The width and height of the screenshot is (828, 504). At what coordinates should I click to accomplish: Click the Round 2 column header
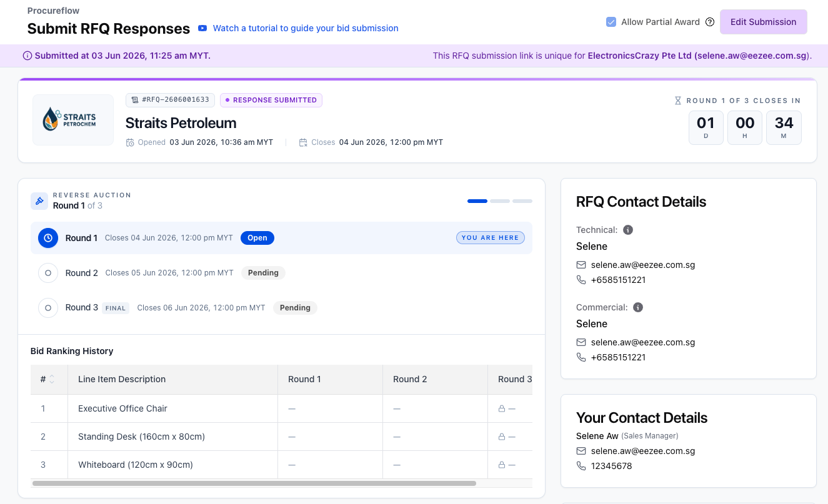[x=435, y=379]
